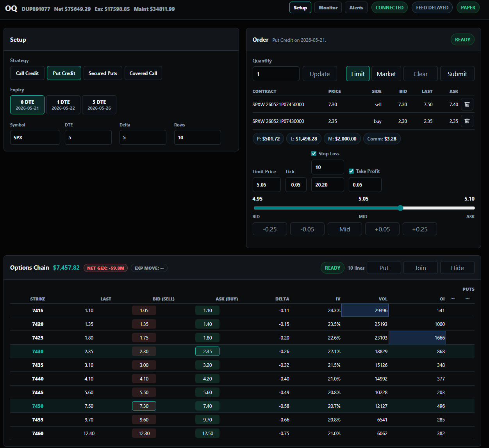Click ask 9.70 for strike 7455
489x448 pixels.
click(x=207, y=420)
